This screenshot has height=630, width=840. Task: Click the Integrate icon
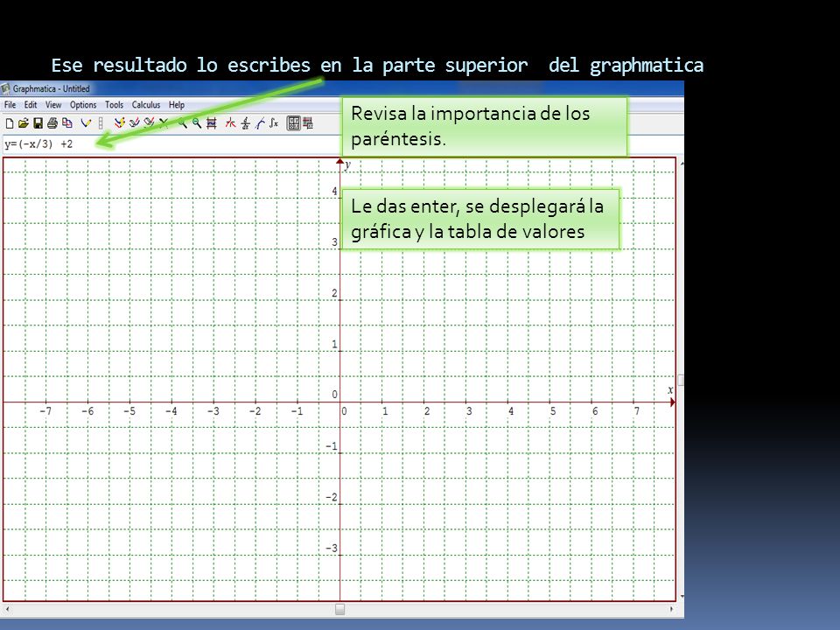[274, 123]
